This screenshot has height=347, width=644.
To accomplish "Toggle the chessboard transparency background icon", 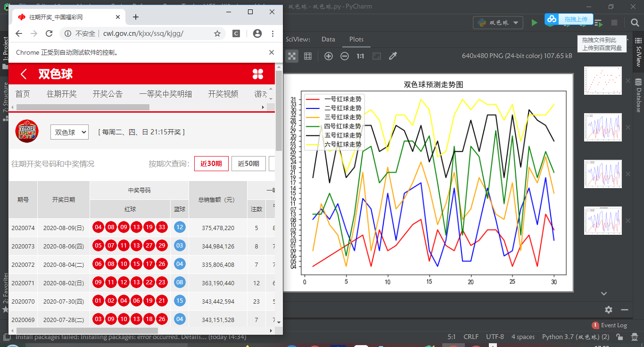I will point(292,56).
